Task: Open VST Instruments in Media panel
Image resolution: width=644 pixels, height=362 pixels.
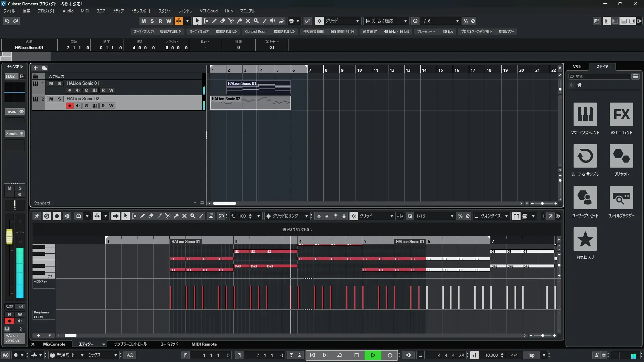Action: pyautogui.click(x=585, y=114)
